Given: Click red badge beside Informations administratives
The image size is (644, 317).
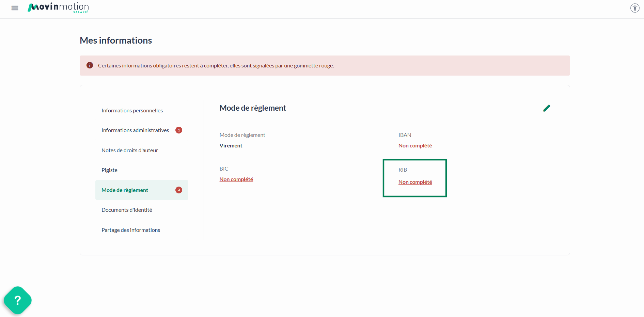Looking at the screenshot, I should point(179,130).
